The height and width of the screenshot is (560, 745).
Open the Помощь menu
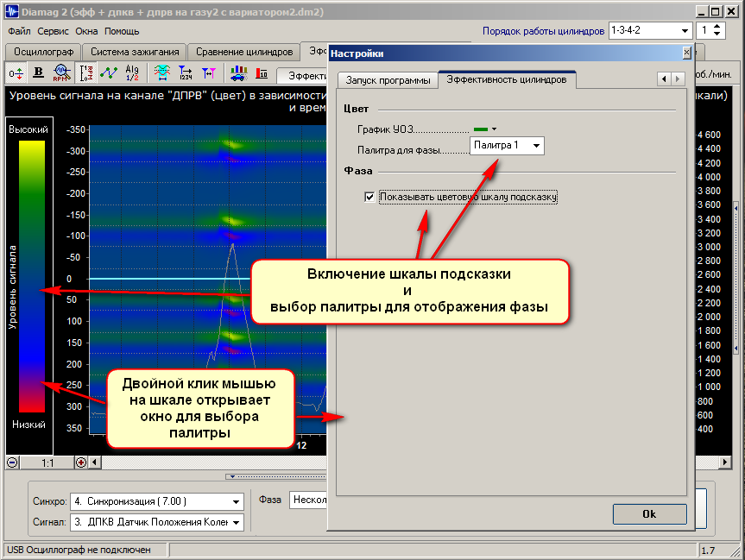(x=122, y=31)
